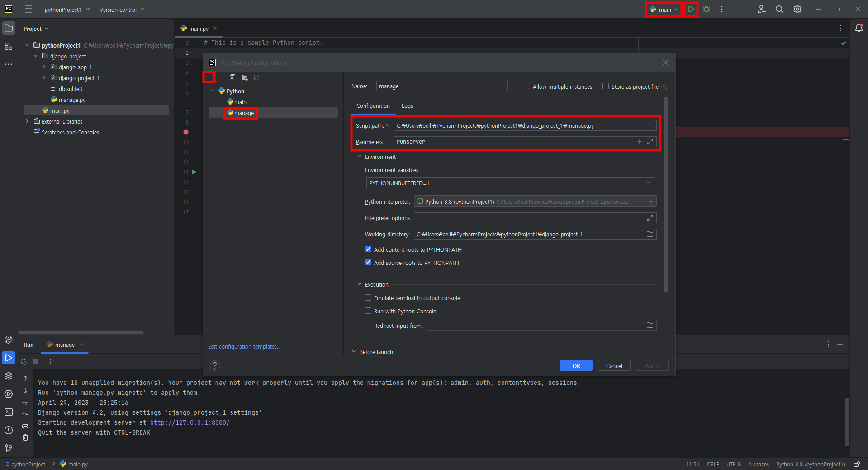The width and height of the screenshot is (868, 470).
Task: Open the pythonProject1 project dropdown
Action: [x=67, y=10]
